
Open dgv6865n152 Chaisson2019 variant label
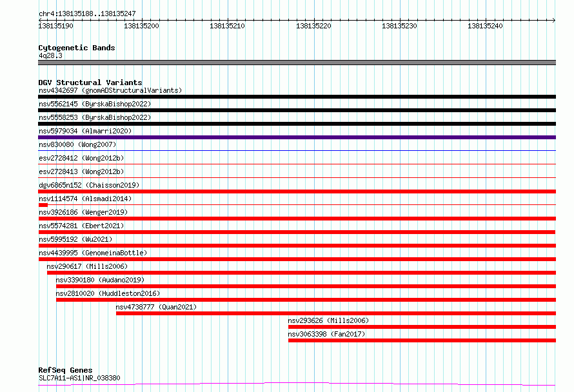click(x=89, y=185)
